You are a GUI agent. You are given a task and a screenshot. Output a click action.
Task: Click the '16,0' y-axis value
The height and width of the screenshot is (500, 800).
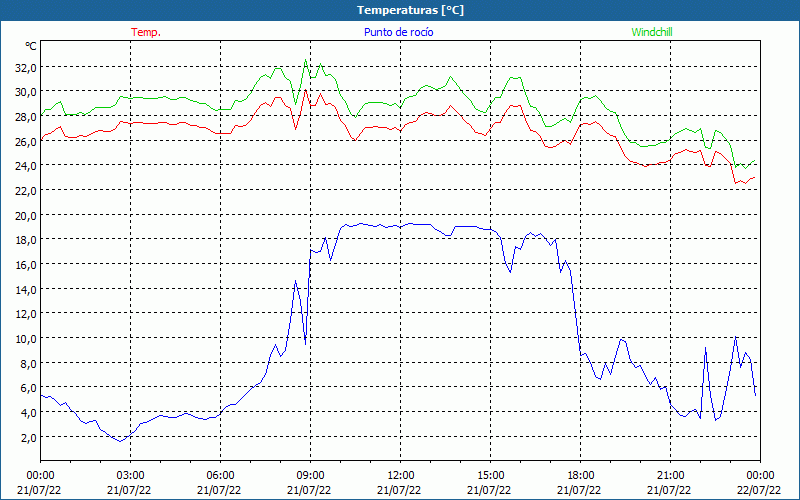(x=26, y=265)
